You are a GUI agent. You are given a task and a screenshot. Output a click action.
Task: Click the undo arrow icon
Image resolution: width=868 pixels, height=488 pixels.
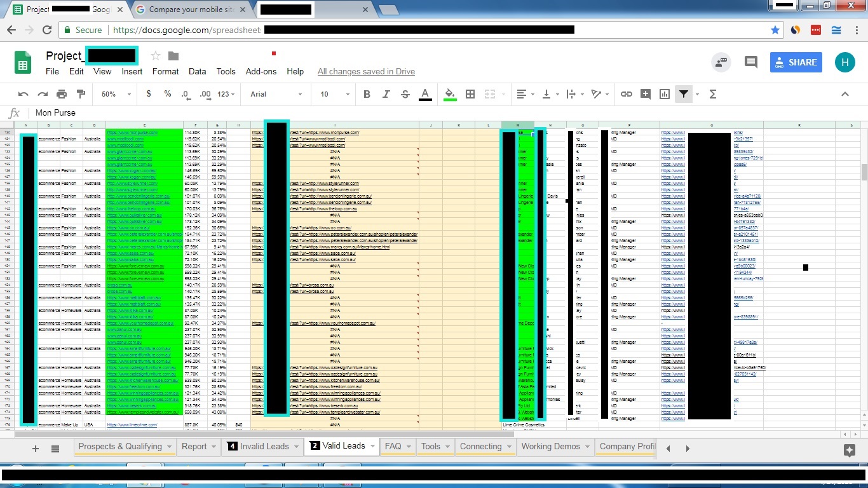click(24, 94)
